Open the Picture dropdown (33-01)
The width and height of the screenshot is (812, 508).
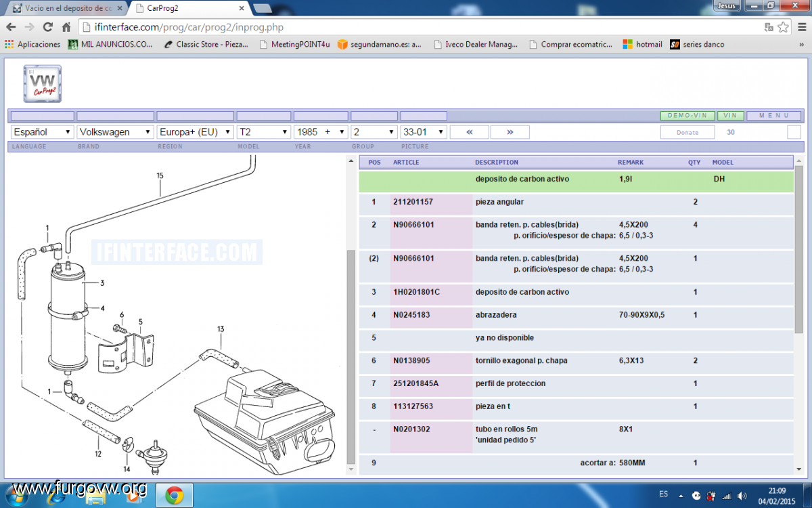[424, 132]
